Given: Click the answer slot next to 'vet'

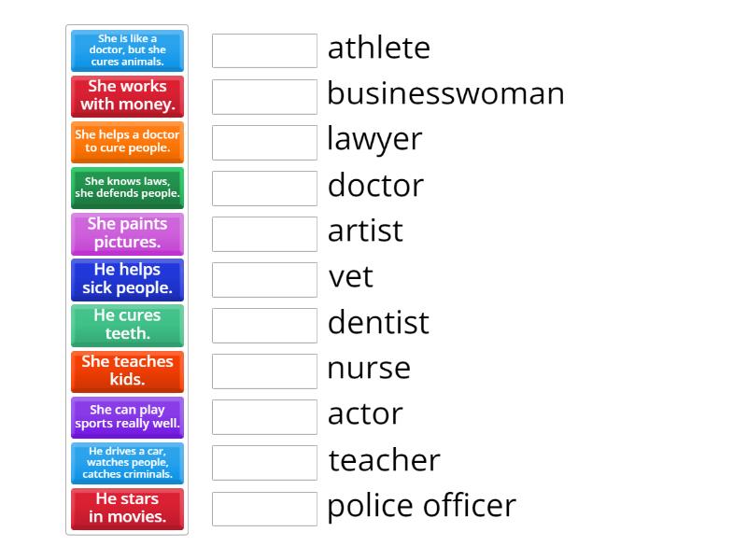Looking at the screenshot, I should 264,279.
